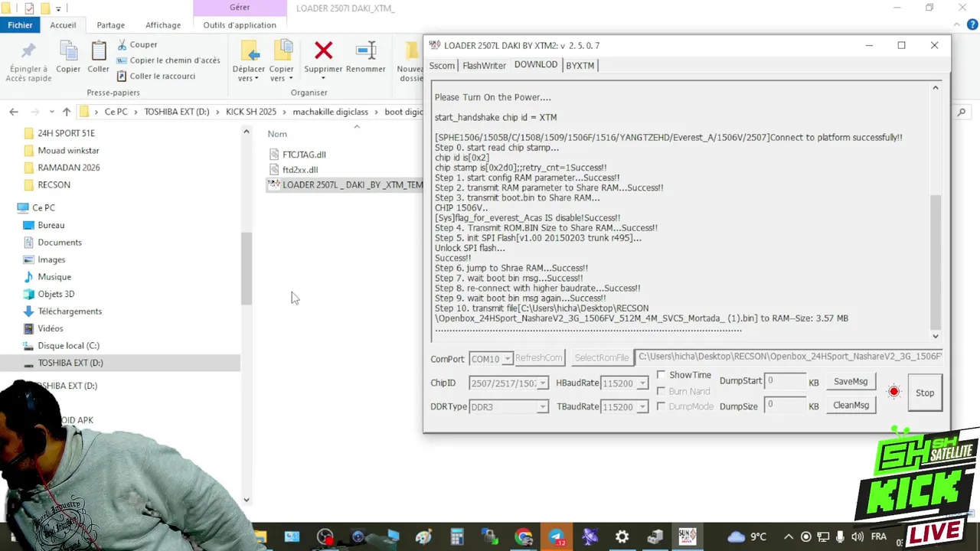The width and height of the screenshot is (980, 551).
Task: Click the Épingler à Accès rapide pin icon
Action: [x=28, y=51]
